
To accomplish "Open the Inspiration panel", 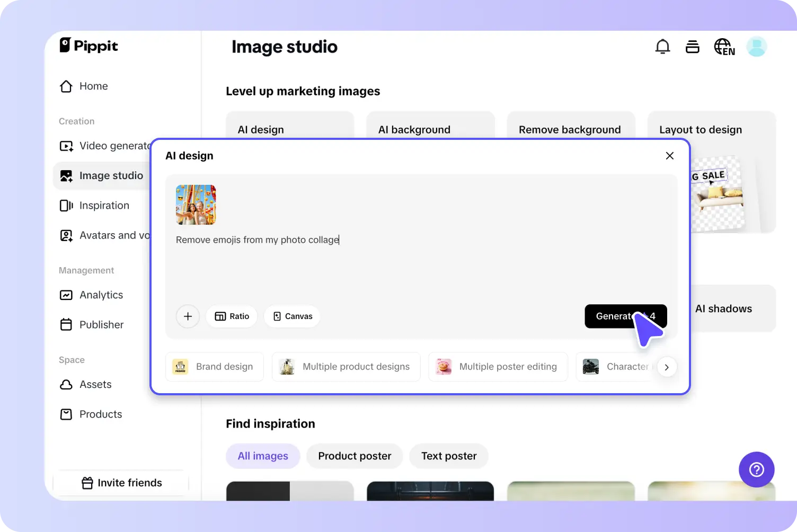I will (x=104, y=205).
